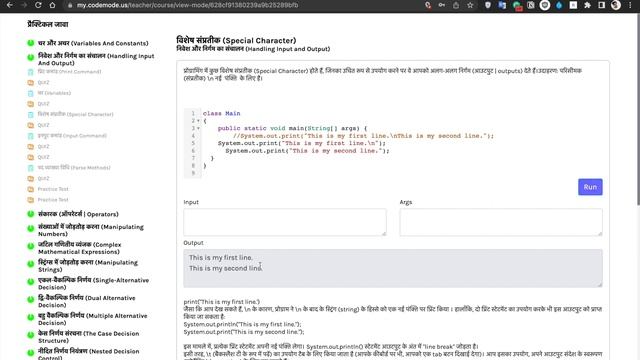640x360 pixels.
Task: Expand Nested Decision Control chapter
Action: pos(89,354)
